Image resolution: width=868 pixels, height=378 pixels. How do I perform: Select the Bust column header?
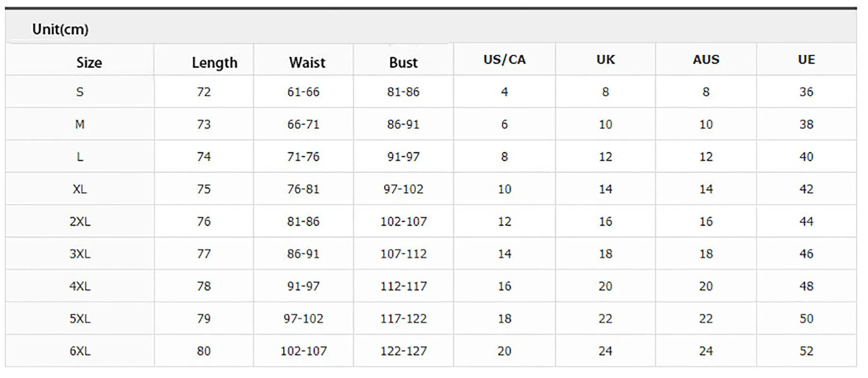403,62
